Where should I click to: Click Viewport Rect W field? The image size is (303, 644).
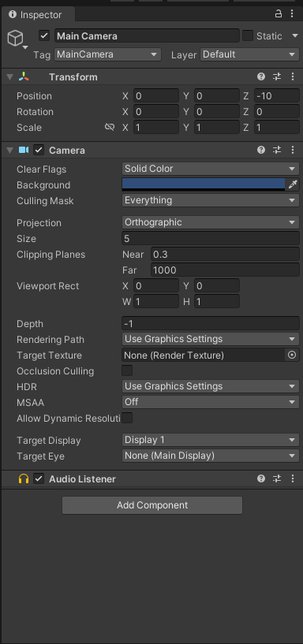(x=155, y=301)
